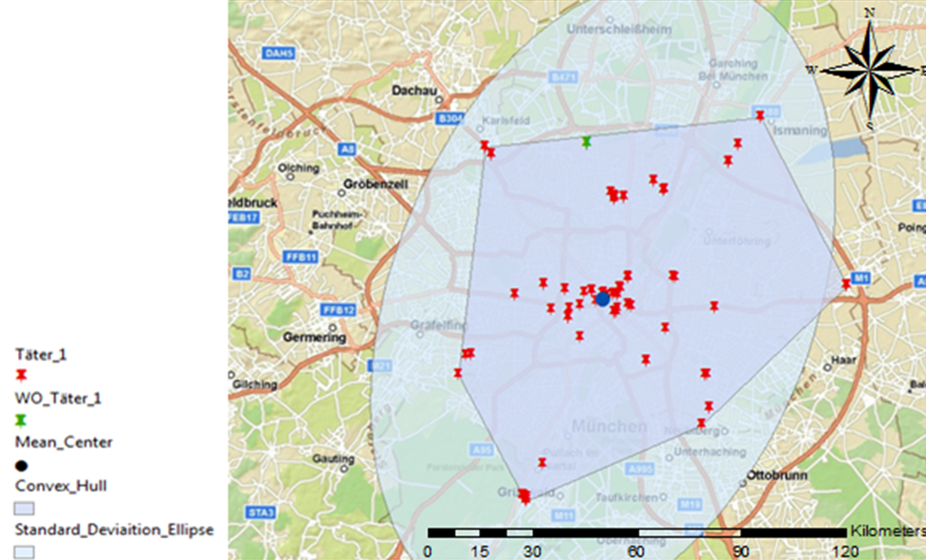Click the Olching town label

click(x=298, y=167)
